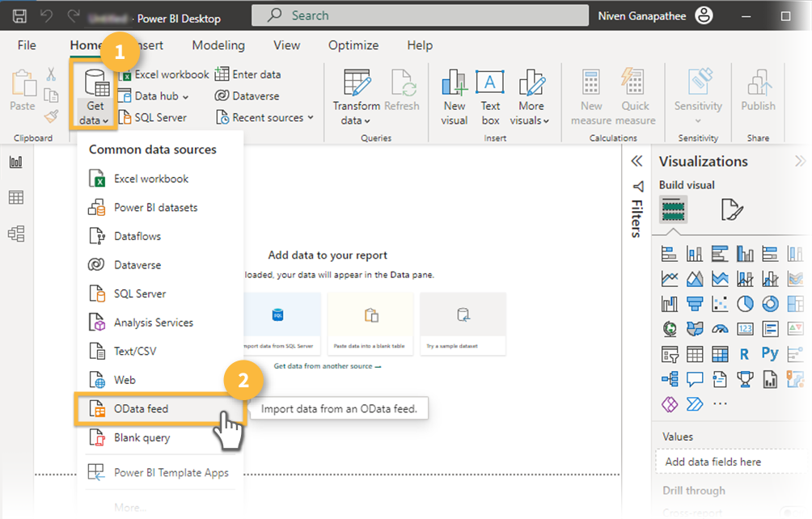Collapse the Filters pane chevrons
The image size is (812, 519).
637,162
